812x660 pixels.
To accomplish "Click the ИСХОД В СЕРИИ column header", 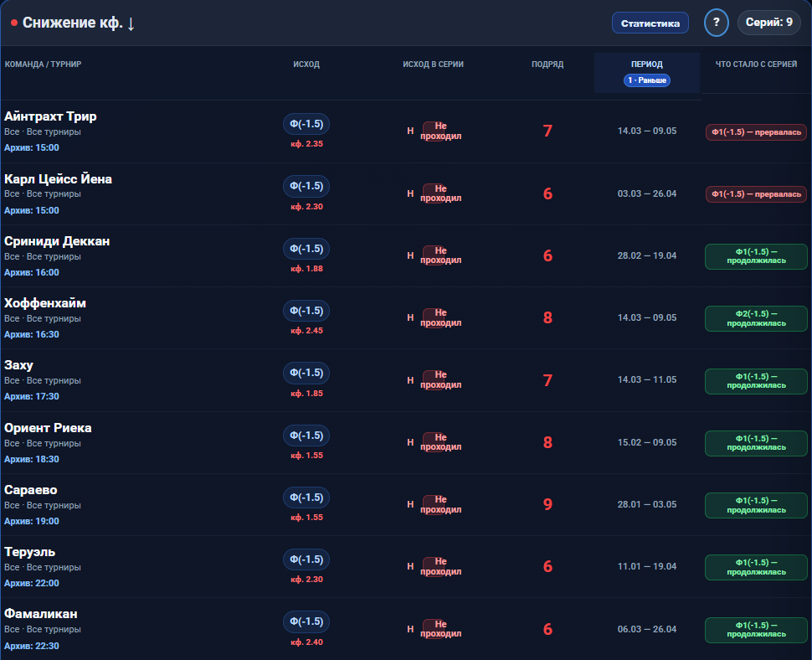I will pos(433,64).
